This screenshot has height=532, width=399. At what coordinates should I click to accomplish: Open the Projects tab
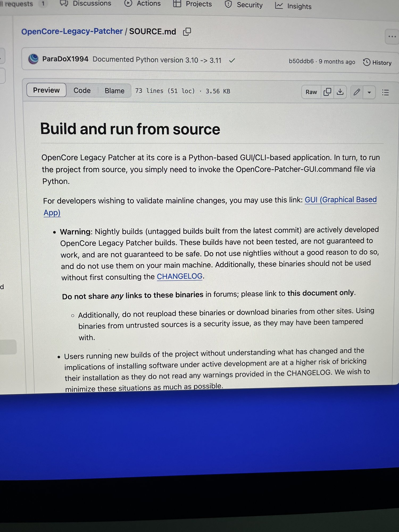click(192, 4)
